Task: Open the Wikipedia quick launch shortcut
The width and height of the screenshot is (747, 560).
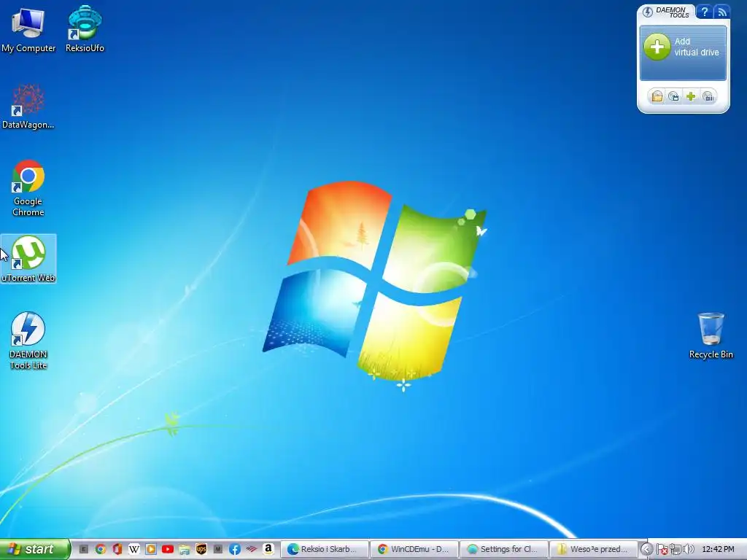Action: tap(134, 549)
